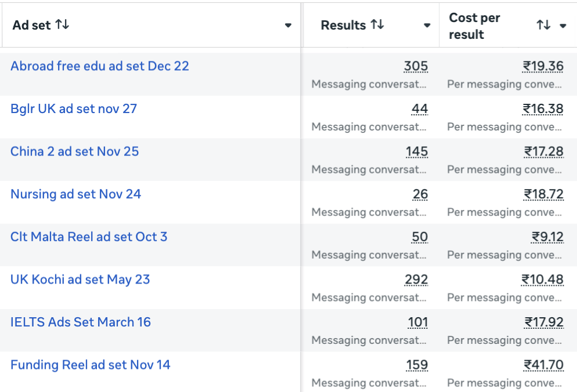Open Results column dropdown menu
The image size is (577, 392).
click(x=427, y=26)
